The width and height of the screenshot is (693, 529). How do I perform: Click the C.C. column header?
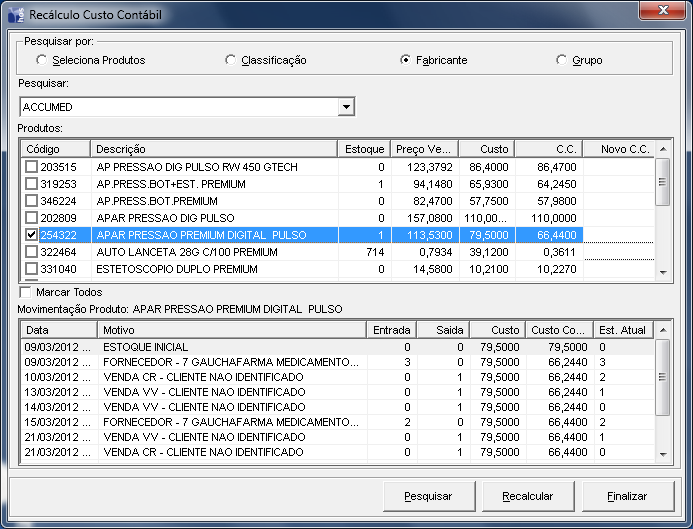tap(549, 149)
